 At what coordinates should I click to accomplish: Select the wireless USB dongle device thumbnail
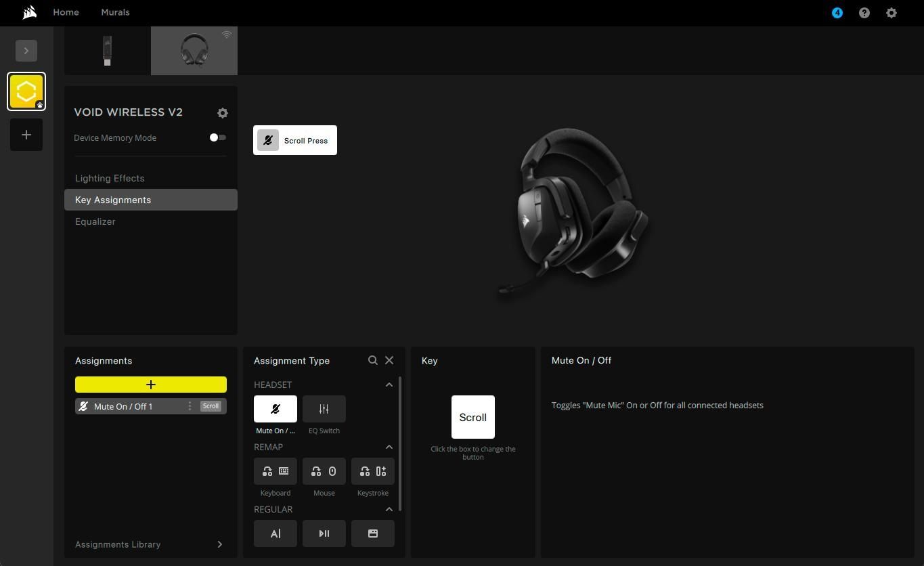pyautogui.click(x=108, y=51)
